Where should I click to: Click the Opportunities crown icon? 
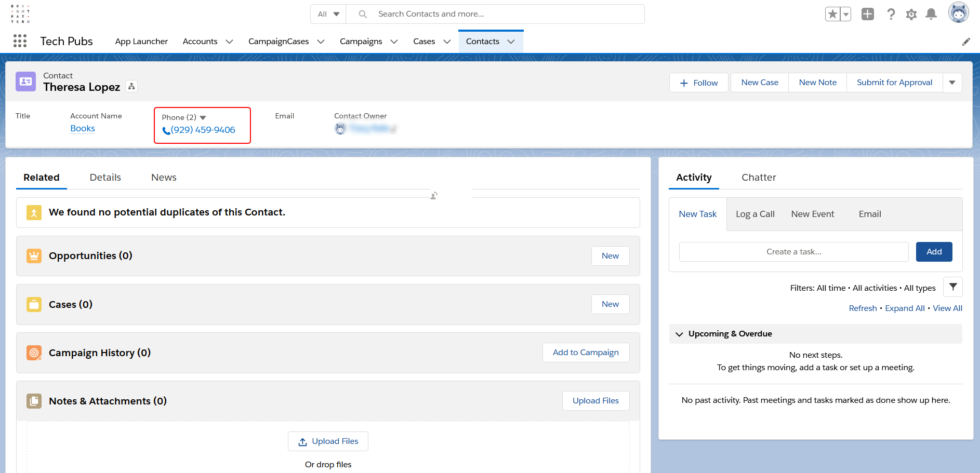34,256
